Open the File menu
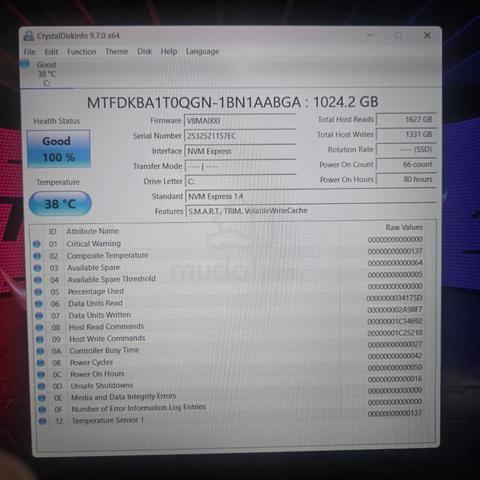480x480 pixels. coord(30,52)
